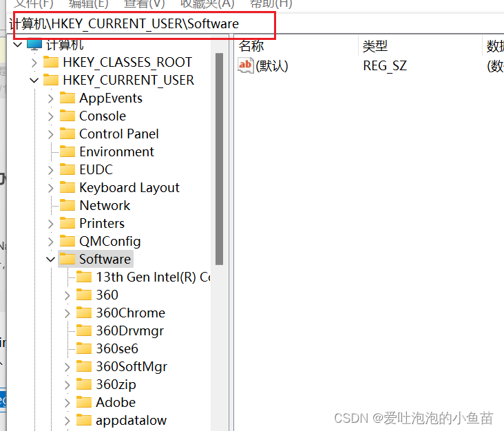
Task: Select the 360 key label
Action: click(107, 295)
